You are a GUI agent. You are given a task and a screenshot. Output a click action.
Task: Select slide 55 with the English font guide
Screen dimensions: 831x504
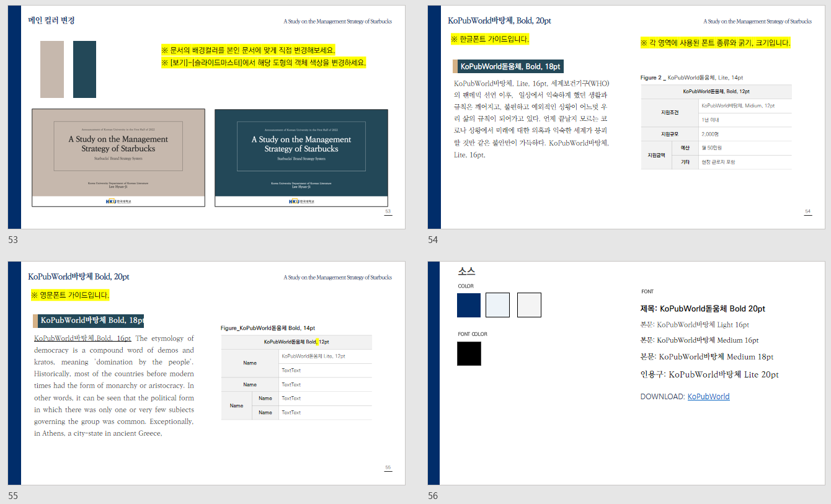207,373
